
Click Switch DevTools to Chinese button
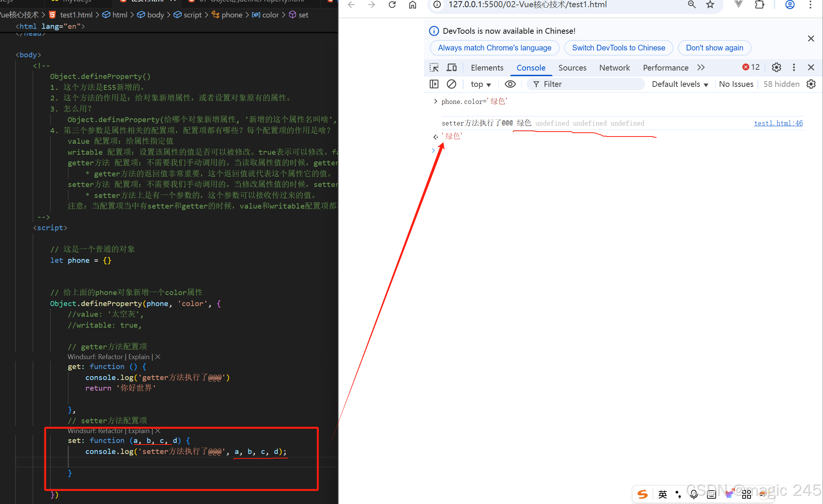pyautogui.click(x=618, y=48)
